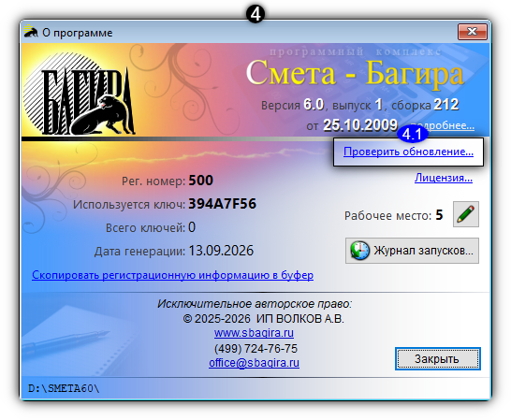The width and height of the screenshot is (511, 420).
Task: Click the panther icon in the title bar
Action: tap(31, 32)
